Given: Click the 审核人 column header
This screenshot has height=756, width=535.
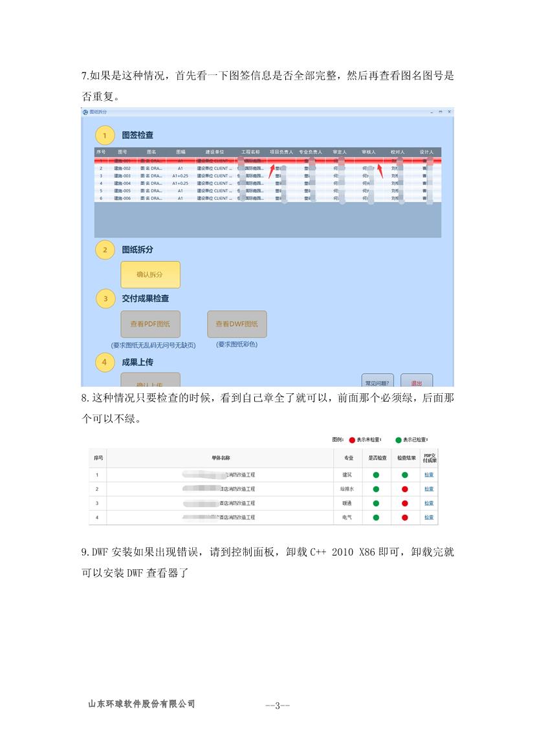Looking at the screenshot, I should 369,152.
